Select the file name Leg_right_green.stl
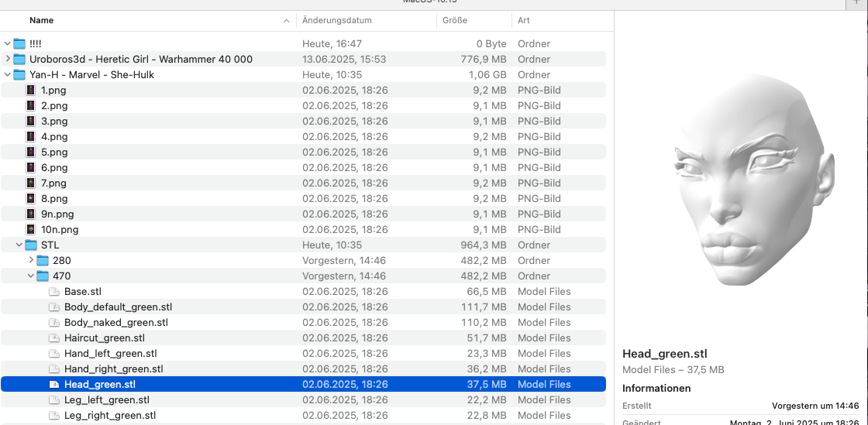Viewport: 868px width, 425px height. click(x=109, y=415)
